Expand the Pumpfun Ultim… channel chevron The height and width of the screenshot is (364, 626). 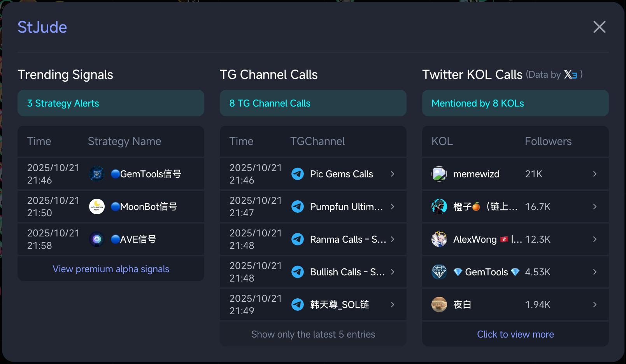point(393,206)
